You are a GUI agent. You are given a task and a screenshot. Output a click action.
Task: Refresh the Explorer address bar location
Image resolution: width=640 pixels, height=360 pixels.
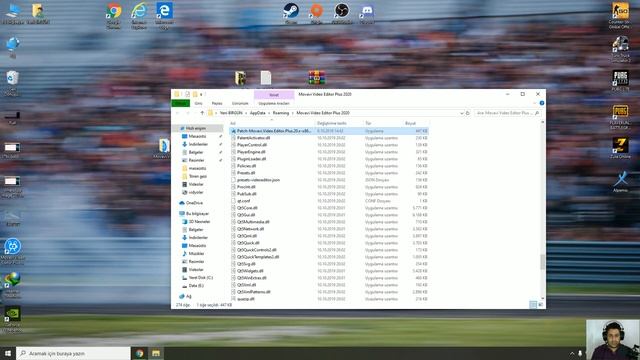click(x=468, y=113)
